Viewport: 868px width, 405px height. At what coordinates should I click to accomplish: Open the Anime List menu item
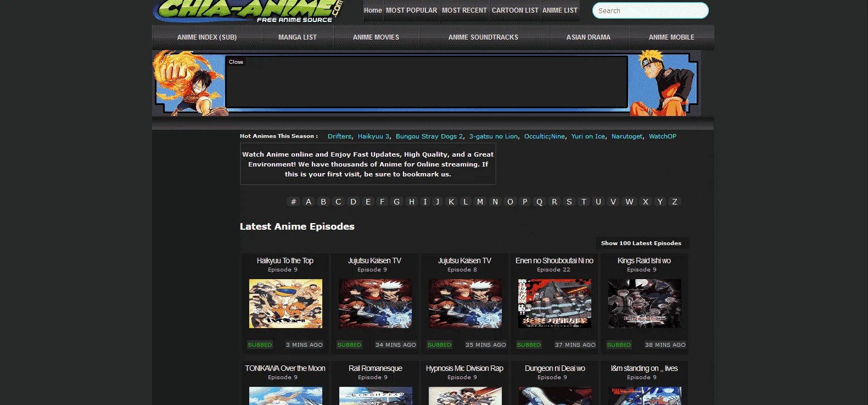(x=560, y=10)
